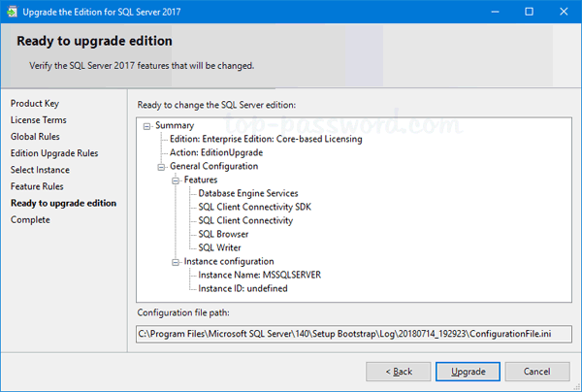Select the Global Rules step

click(x=35, y=137)
